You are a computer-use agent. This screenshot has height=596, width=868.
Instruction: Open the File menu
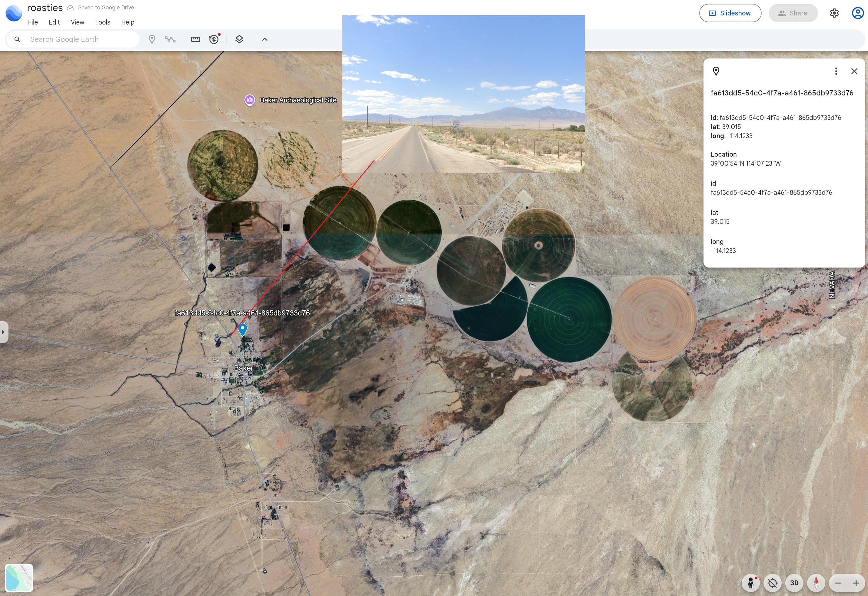[x=33, y=22]
